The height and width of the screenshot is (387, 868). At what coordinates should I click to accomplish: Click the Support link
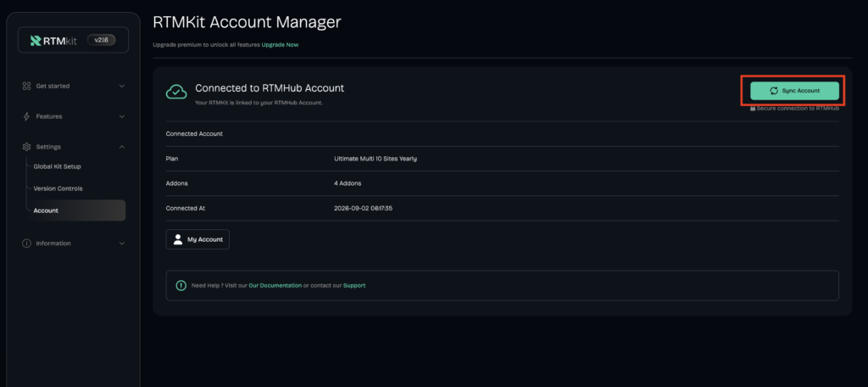(354, 285)
